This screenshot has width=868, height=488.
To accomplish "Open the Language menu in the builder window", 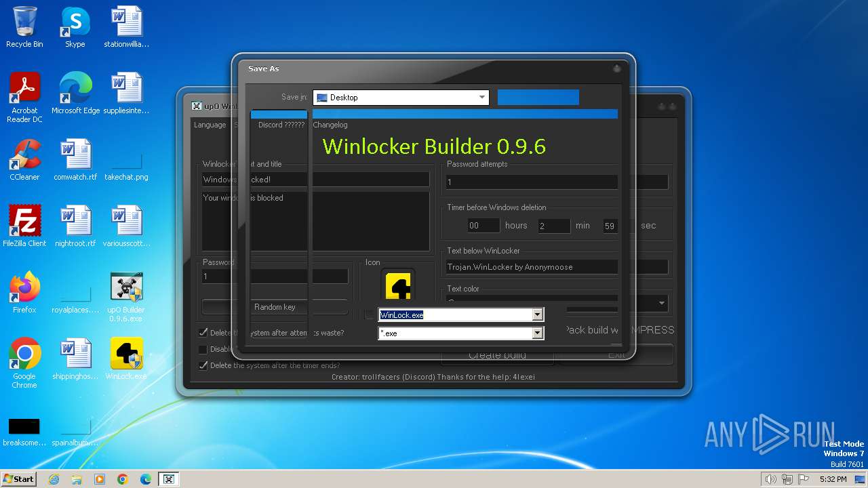I will pyautogui.click(x=210, y=125).
